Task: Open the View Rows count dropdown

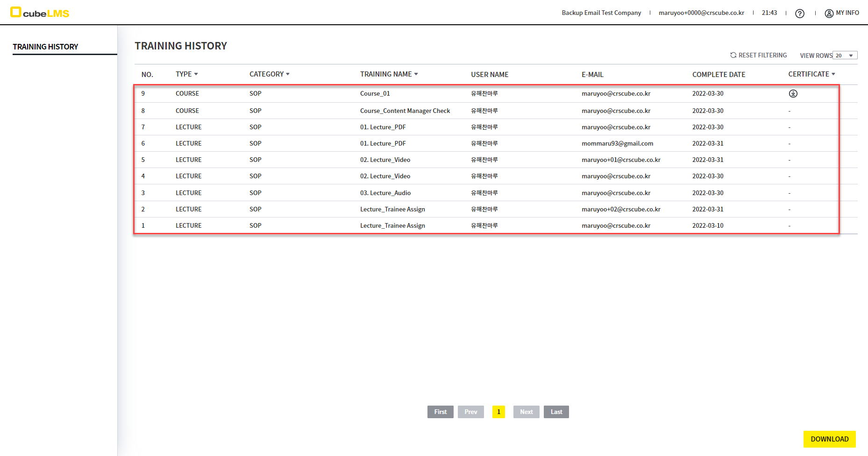Action: coord(845,56)
